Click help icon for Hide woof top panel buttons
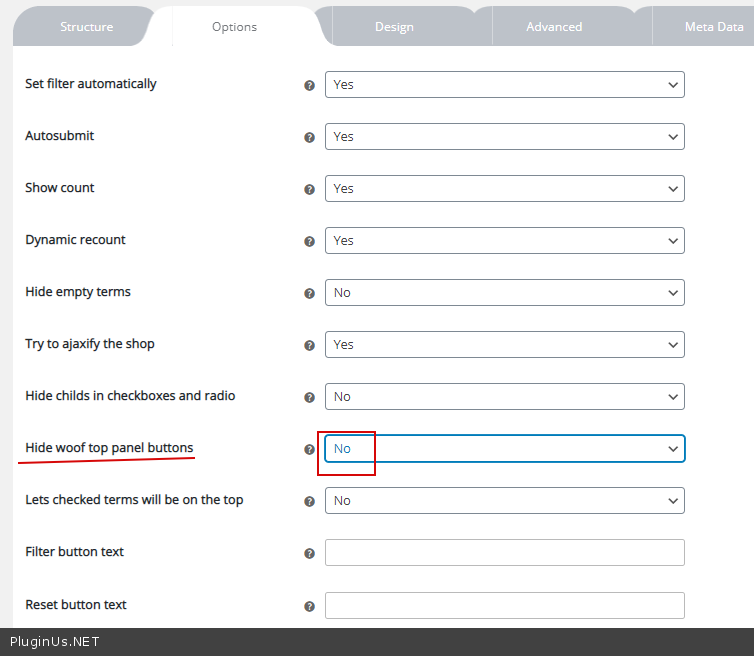The width and height of the screenshot is (754, 656). [310, 450]
